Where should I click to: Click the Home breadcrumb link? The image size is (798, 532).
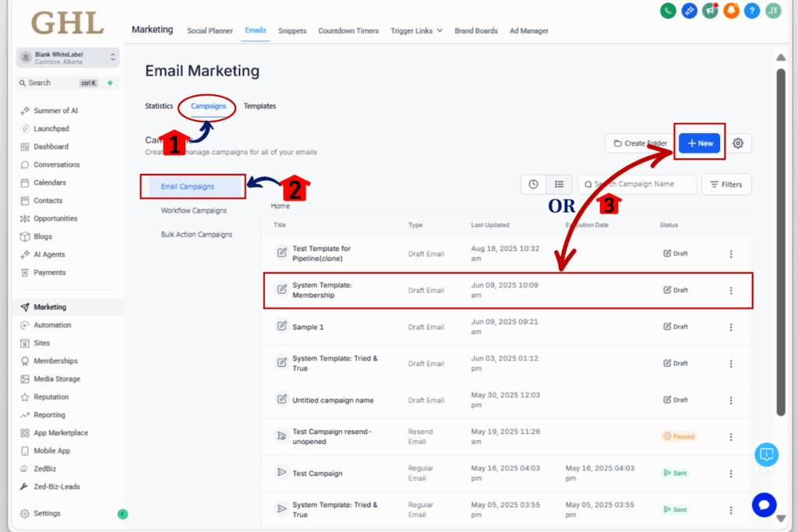(280, 206)
